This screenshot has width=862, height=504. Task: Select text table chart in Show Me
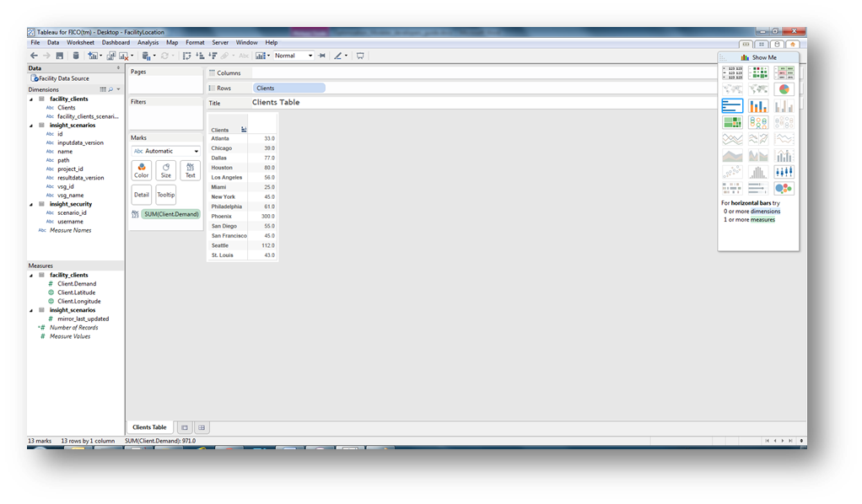732,72
